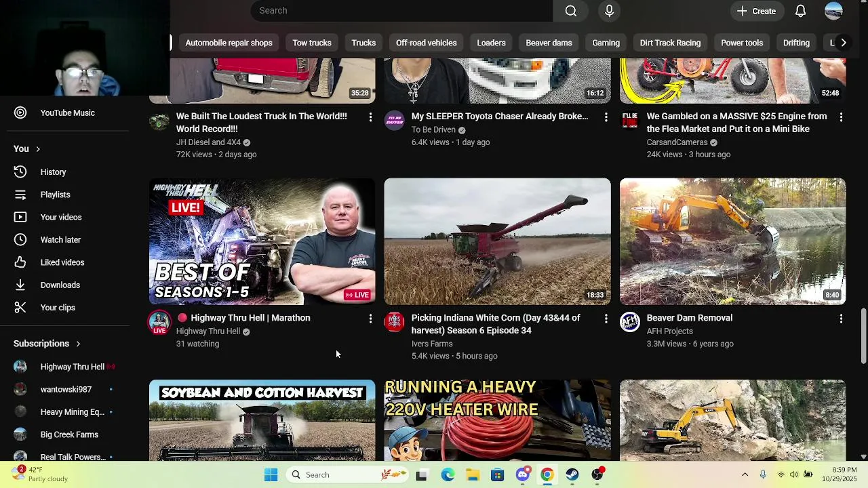Select Loaders category chip
The height and width of the screenshot is (488, 868).
coord(491,43)
